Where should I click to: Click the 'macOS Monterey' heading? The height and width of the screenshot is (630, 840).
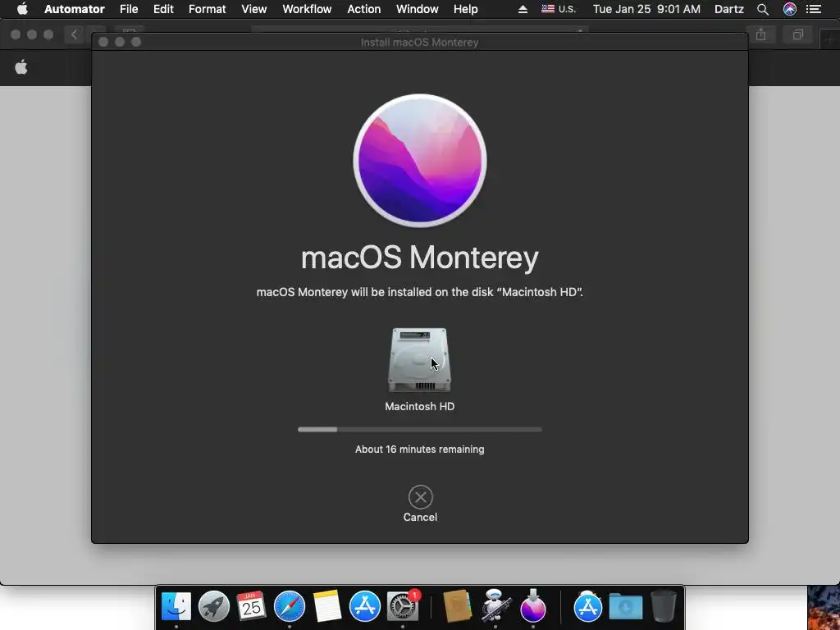tap(419, 257)
